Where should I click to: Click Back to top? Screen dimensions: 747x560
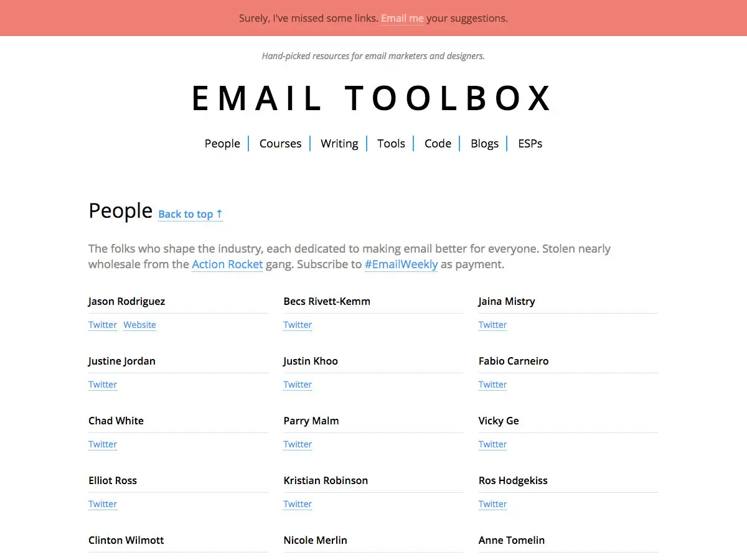point(190,214)
